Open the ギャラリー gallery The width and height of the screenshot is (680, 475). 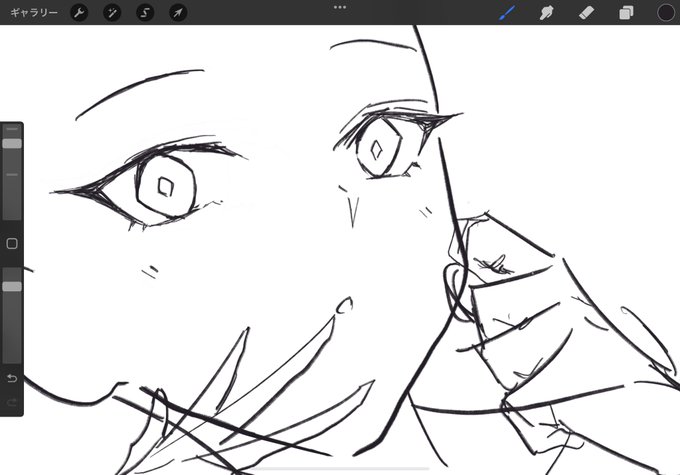click(x=34, y=13)
